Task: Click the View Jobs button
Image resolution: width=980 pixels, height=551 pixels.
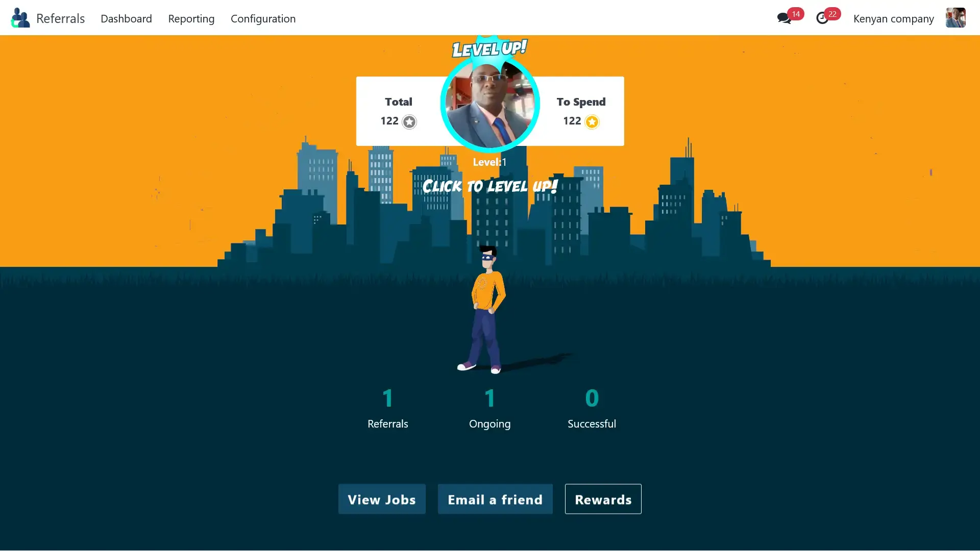Action: [x=382, y=499]
